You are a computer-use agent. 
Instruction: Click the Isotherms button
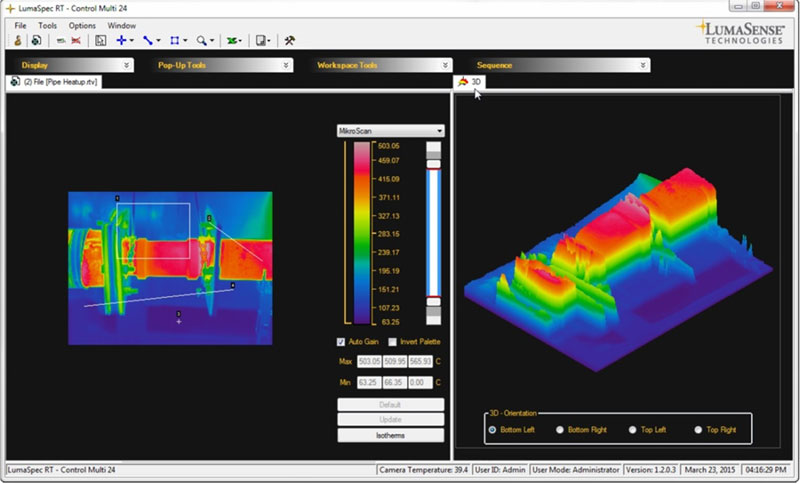point(390,436)
